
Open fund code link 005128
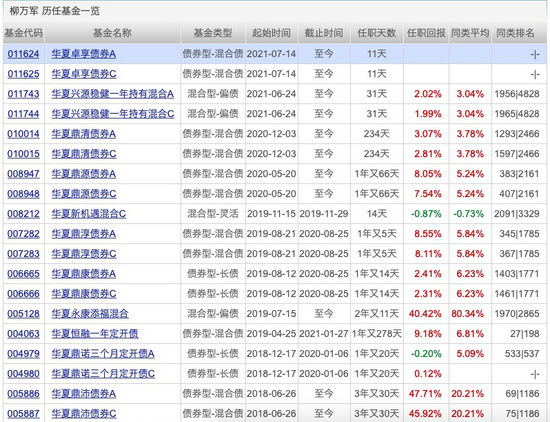[23, 314]
